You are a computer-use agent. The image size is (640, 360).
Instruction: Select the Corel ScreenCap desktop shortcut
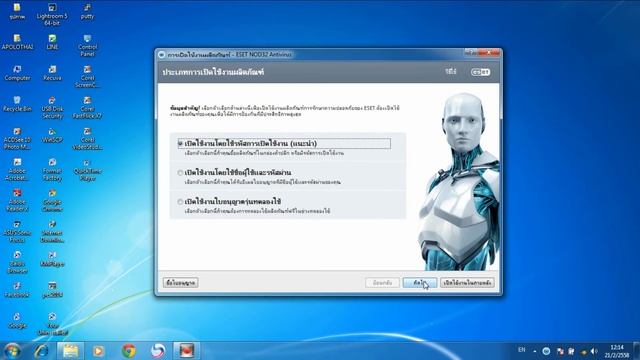[x=87, y=77]
